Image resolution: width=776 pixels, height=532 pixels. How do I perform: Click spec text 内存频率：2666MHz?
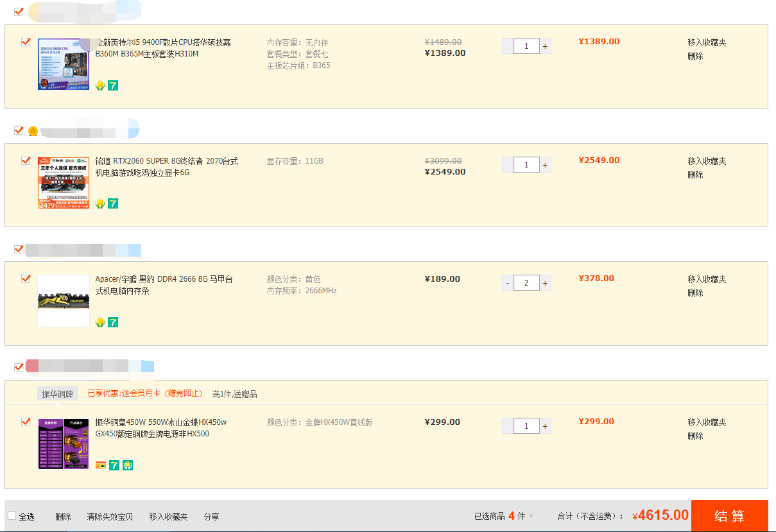point(302,291)
